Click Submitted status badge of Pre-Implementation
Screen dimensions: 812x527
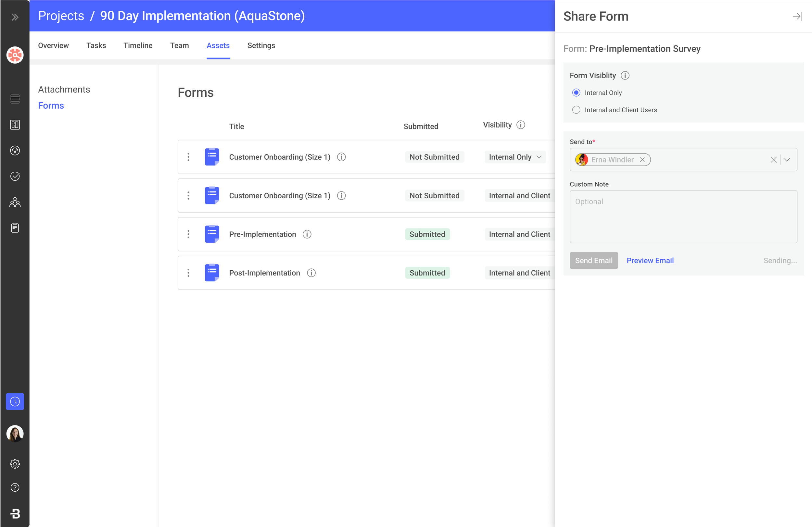[x=427, y=234]
